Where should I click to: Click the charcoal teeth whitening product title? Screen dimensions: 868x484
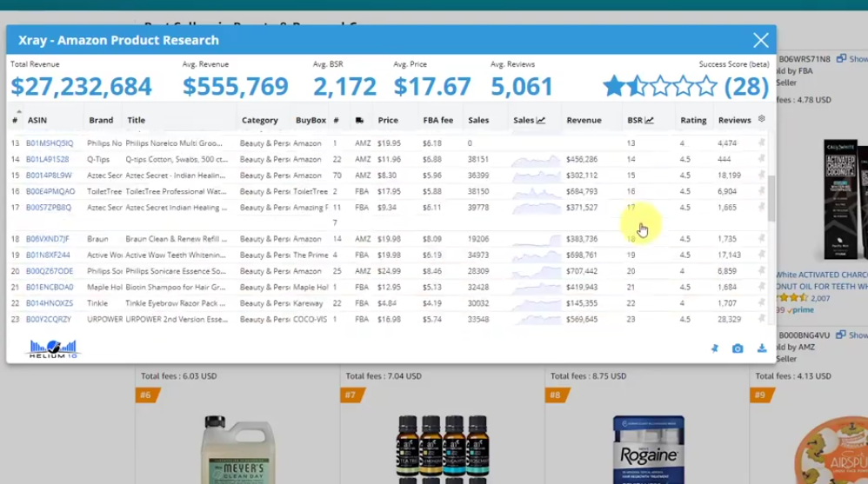tap(822, 280)
